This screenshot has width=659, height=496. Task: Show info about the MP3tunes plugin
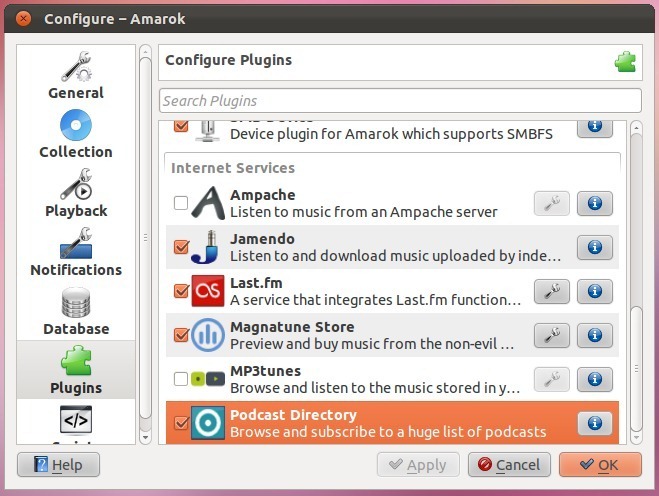pos(595,379)
